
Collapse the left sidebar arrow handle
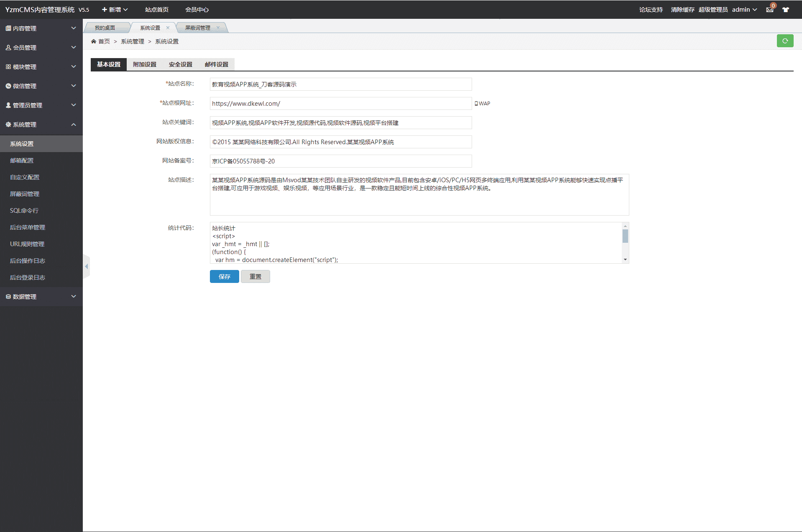coord(87,266)
